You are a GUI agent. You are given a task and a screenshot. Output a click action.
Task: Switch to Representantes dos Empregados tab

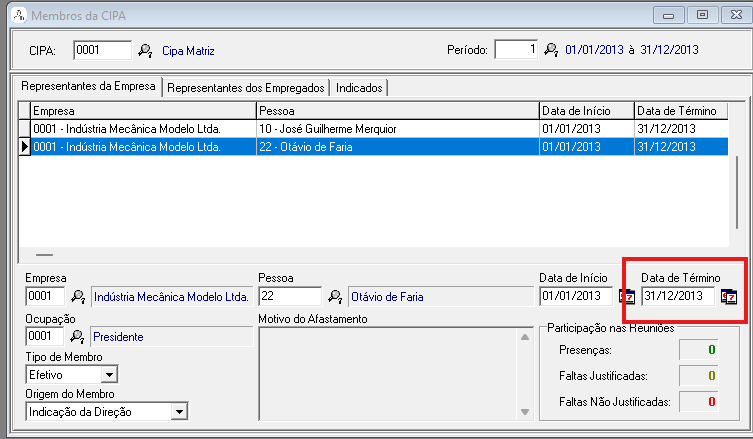[245, 88]
